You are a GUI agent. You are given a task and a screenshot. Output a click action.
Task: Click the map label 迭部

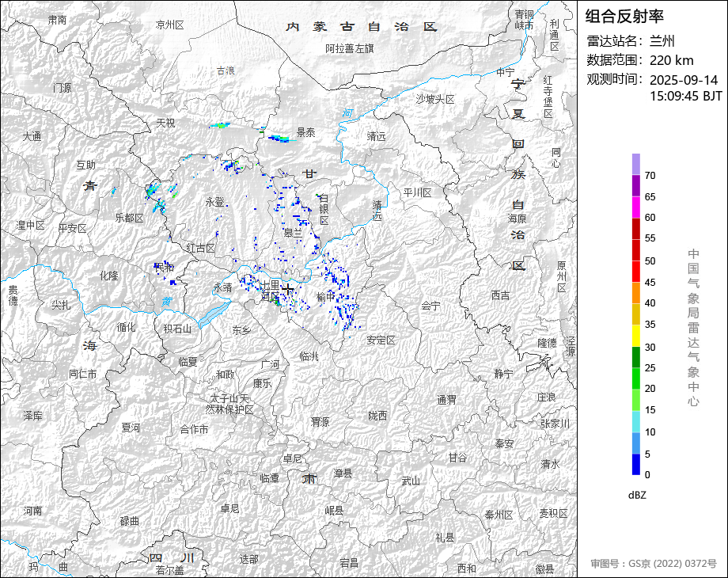coord(248,559)
